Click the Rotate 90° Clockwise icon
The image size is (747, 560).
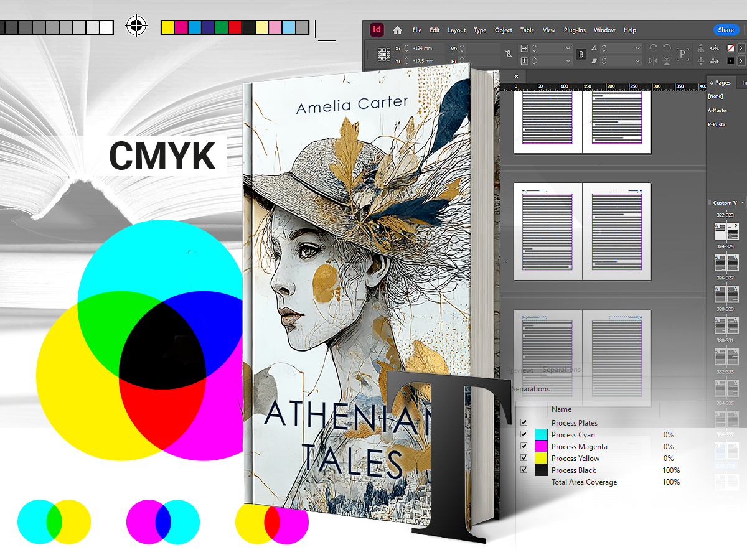pos(654,47)
